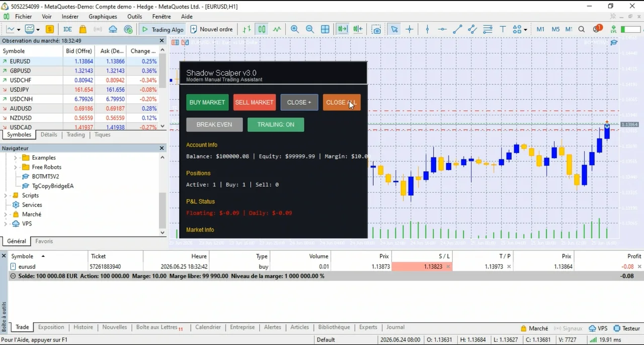Toggle the Trading Algo button
This screenshot has width=644, height=345.
pos(162,29)
